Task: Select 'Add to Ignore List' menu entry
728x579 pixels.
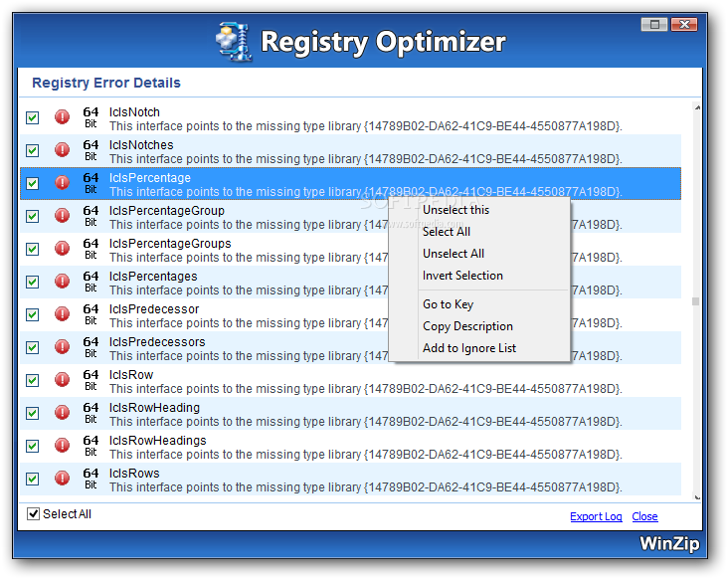Action: 469,348
